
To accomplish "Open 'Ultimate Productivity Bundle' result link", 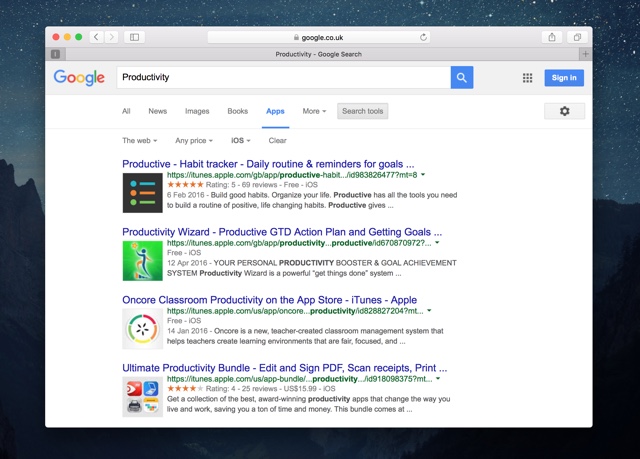I will click(x=284, y=368).
